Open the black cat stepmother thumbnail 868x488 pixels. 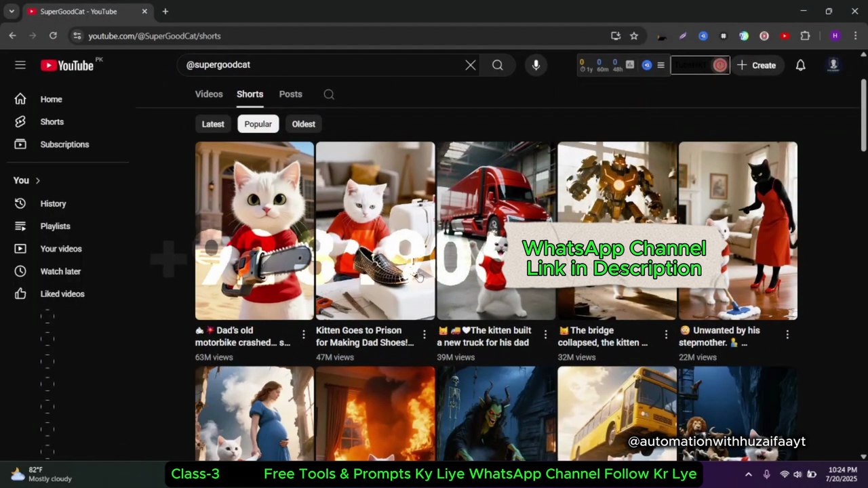[738, 230]
